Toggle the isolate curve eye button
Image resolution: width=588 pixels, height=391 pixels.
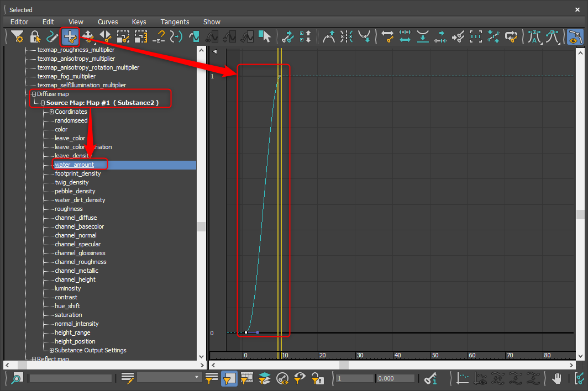pyautogui.click(x=575, y=37)
